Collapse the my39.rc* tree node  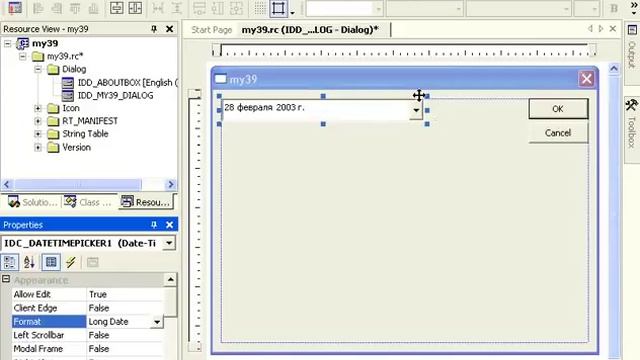tap(22, 56)
